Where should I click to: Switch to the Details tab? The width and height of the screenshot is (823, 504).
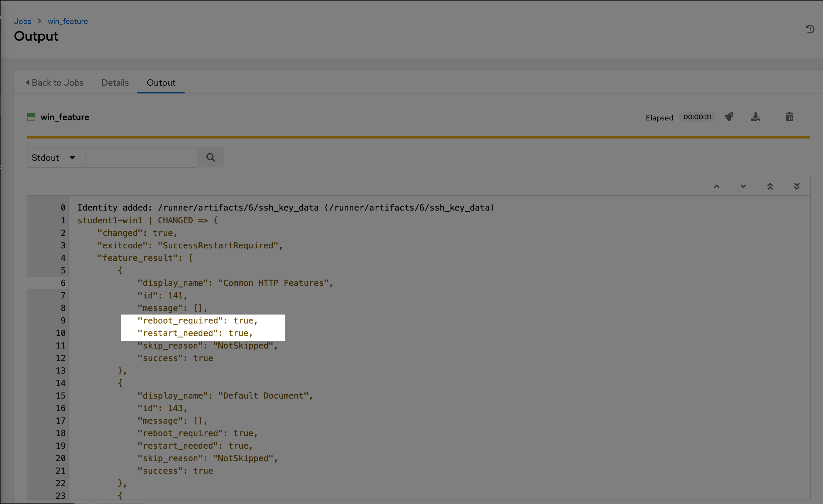[x=115, y=82]
